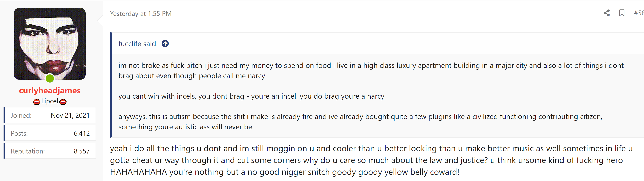Screen dimensions: 644x181
Task: Open the post permalink numbered #58
Action: click(639, 13)
